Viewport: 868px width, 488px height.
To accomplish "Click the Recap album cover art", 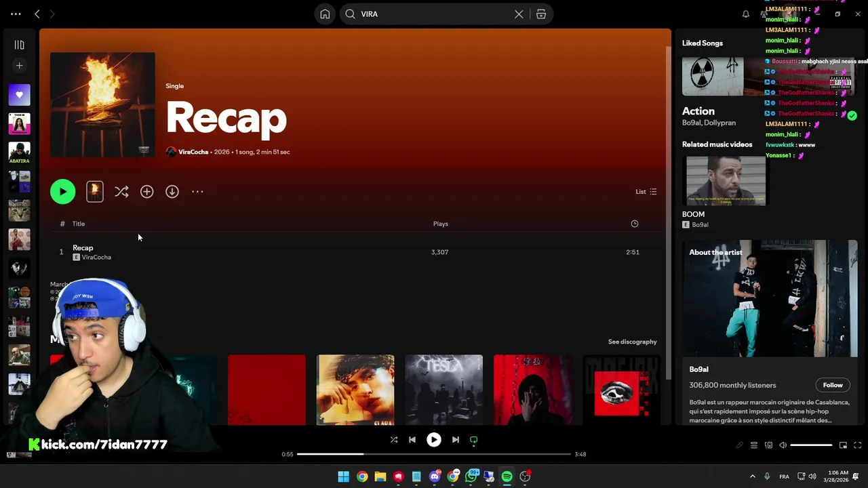I will (x=102, y=105).
